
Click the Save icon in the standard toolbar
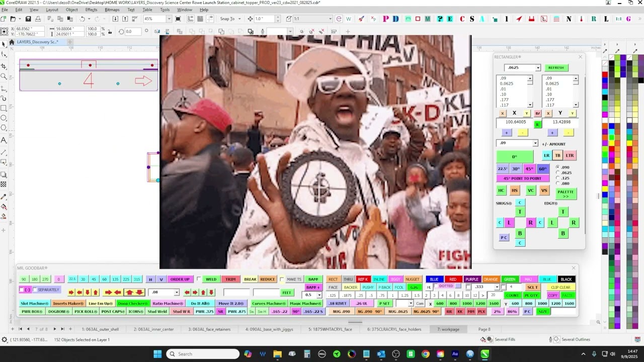[x=28, y=19]
